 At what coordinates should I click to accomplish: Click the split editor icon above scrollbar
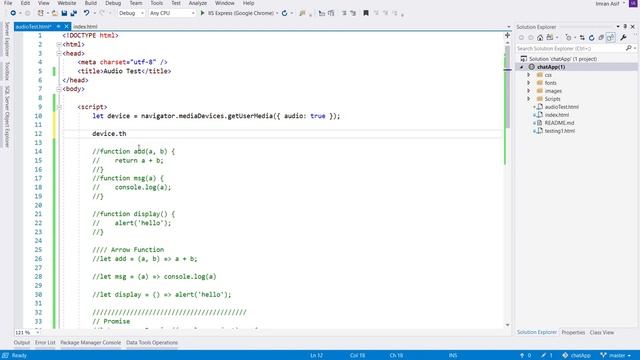tap(507, 35)
